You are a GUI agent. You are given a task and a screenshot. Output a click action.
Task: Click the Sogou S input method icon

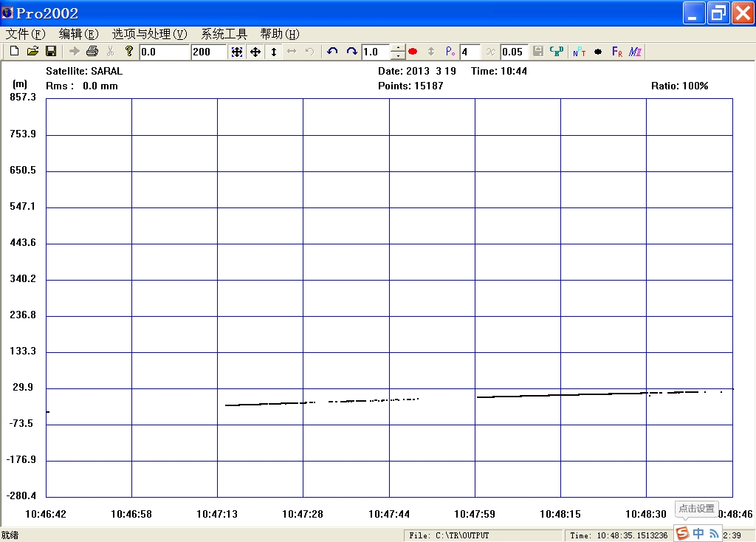point(682,533)
